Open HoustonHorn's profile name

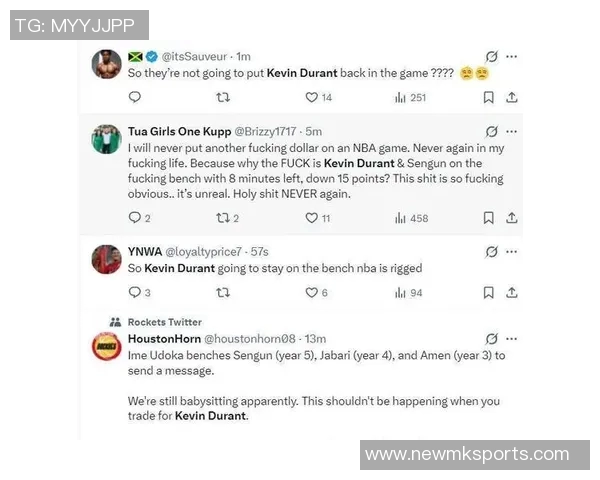pyautogui.click(x=164, y=339)
